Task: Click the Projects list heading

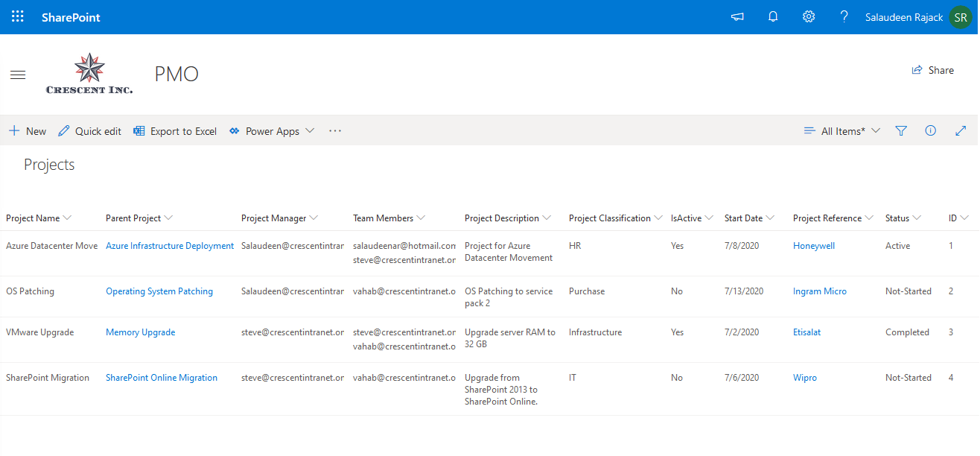Action: point(49,165)
